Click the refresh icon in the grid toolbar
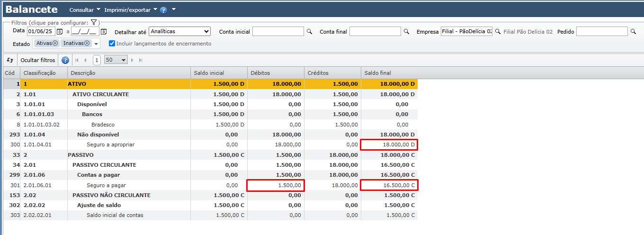 pyautogui.click(x=10, y=60)
